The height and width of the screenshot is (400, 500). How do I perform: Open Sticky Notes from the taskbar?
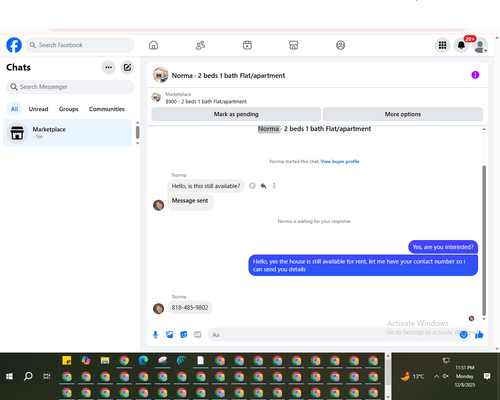coord(67,360)
